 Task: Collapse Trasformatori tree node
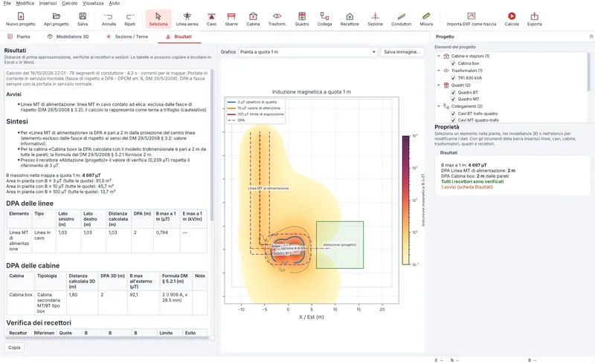(x=439, y=71)
